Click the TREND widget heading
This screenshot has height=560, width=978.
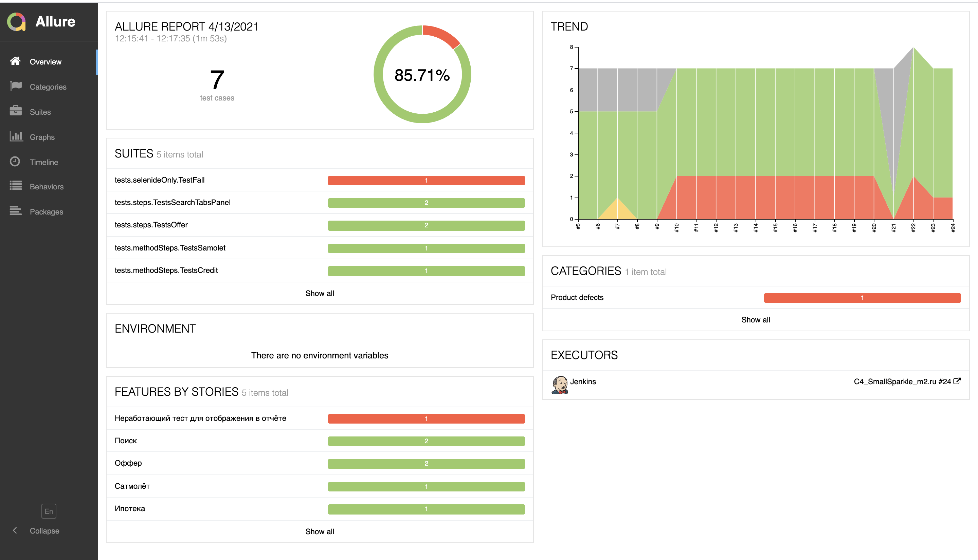coord(569,26)
